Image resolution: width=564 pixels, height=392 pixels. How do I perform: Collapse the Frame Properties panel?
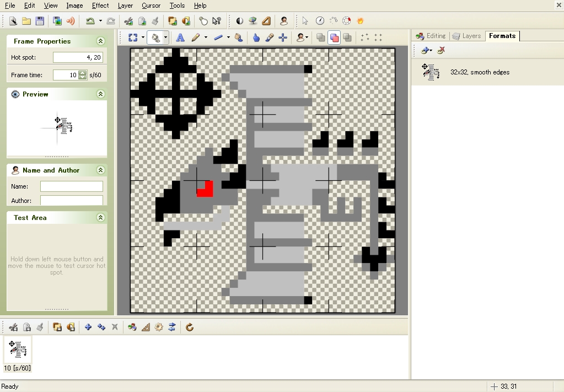click(x=101, y=41)
